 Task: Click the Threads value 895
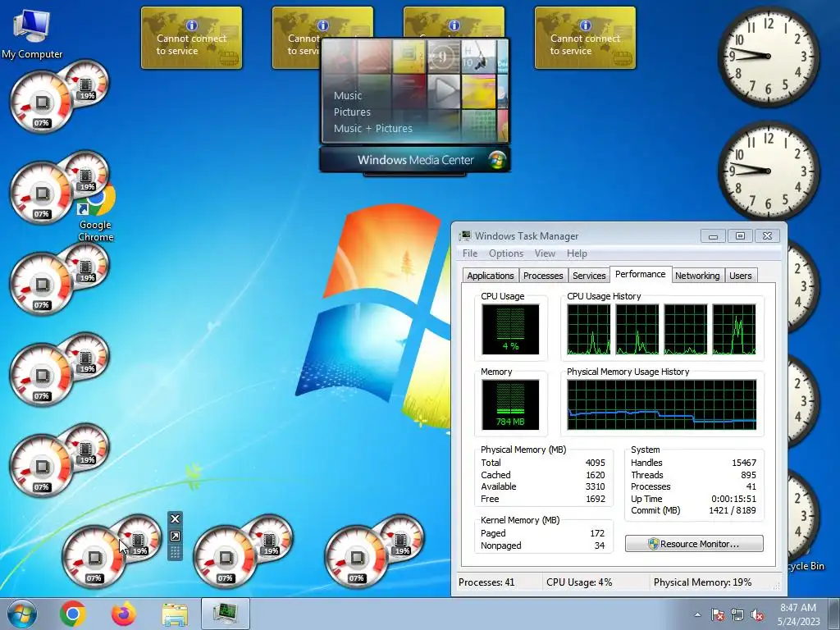(748, 475)
